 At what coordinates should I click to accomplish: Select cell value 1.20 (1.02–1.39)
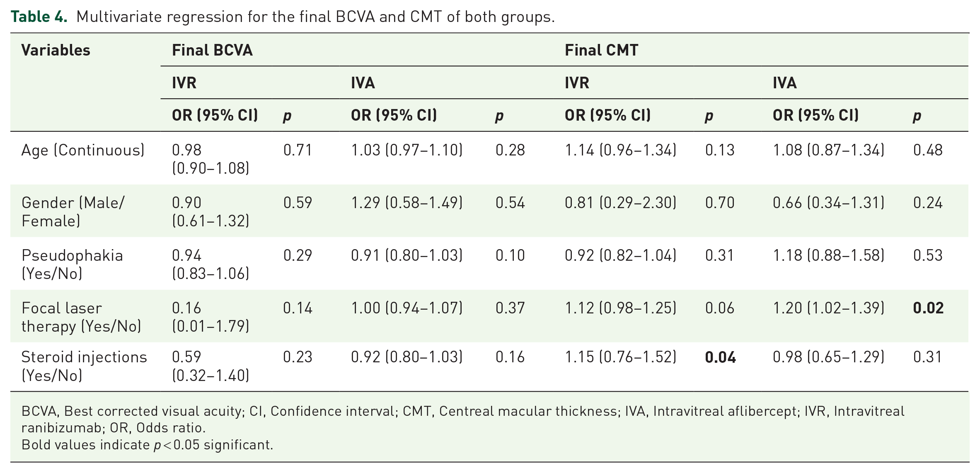tap(828, 308)
